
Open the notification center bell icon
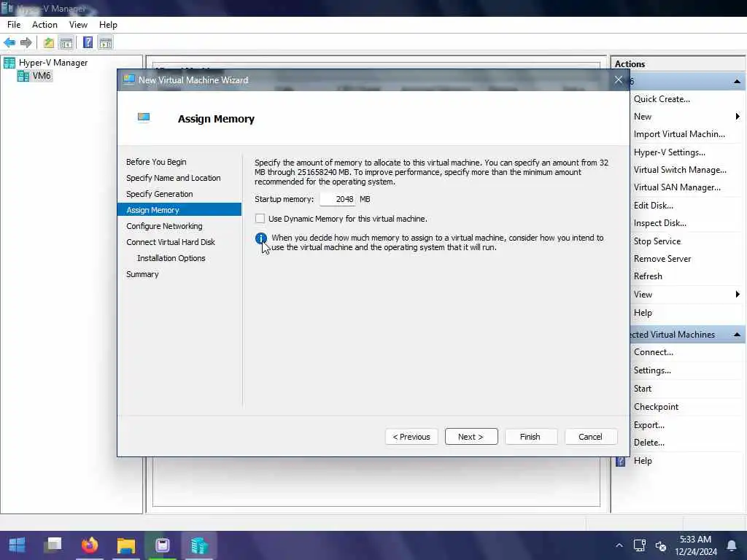point(732,545)
